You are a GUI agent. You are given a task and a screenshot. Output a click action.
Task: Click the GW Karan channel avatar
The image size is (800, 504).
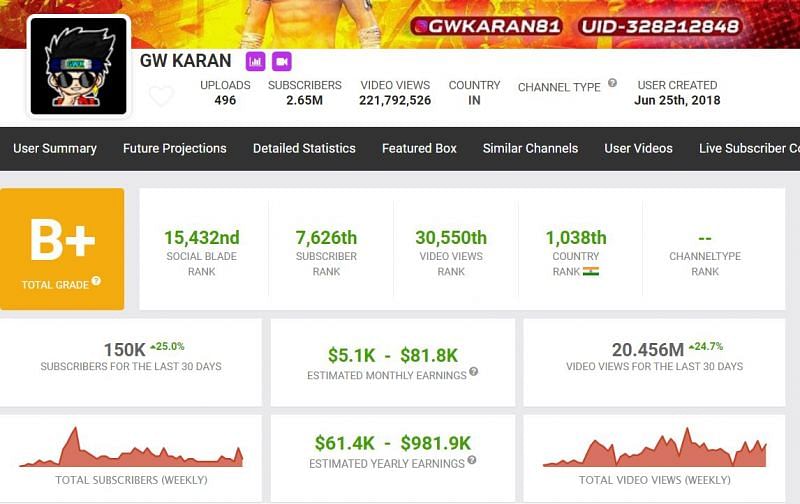click(78, 65)
